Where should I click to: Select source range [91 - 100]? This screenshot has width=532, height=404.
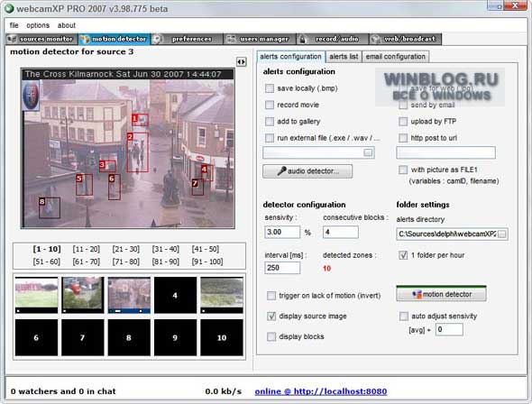[x=207, y=262]
